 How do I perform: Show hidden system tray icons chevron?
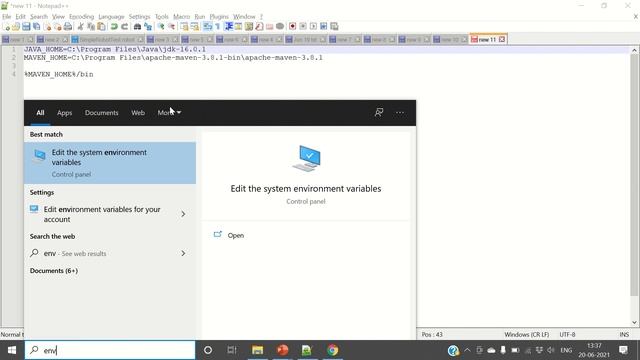pos(467,350)
